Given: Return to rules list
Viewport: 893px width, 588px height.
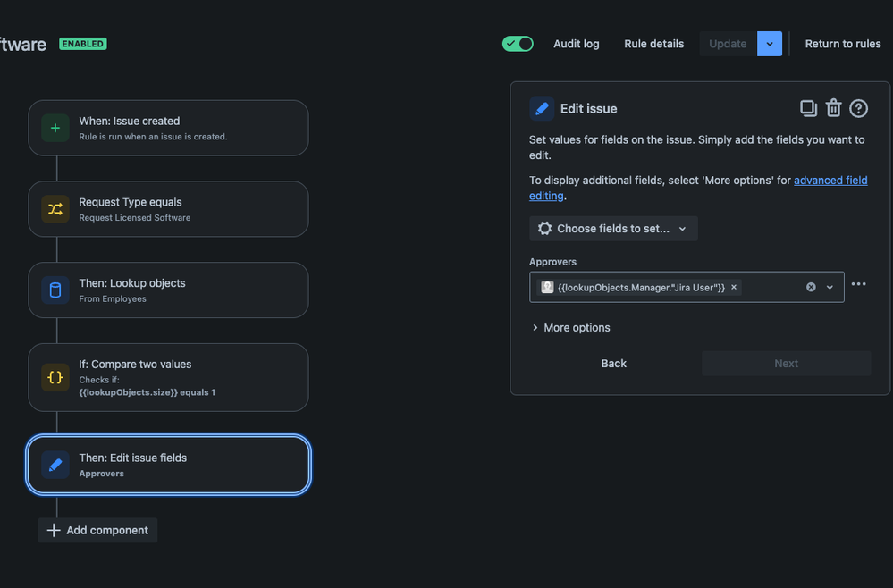Looking at the screenshot, I should [x=842, y=44].
